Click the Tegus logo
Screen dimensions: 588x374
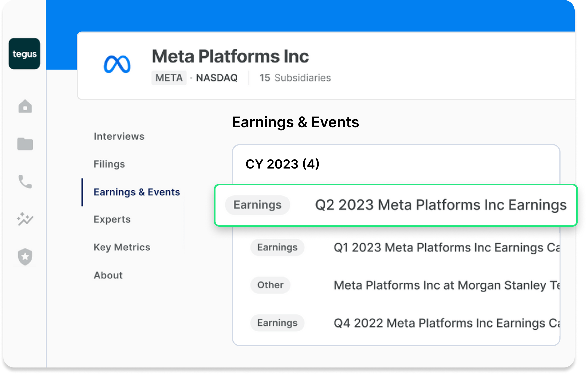point(24,54)
